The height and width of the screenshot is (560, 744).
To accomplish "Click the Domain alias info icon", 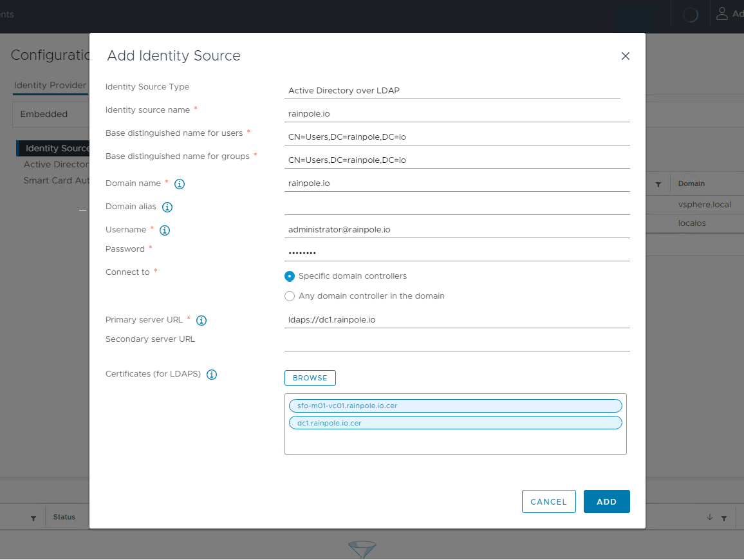I will pos(167,207).
